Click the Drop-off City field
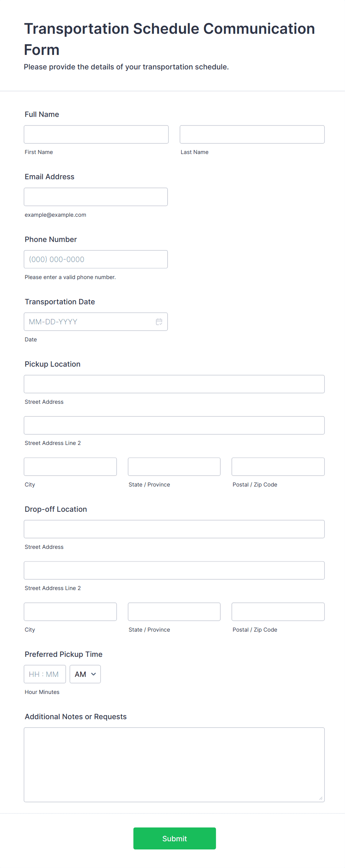The width and height of the screenshot is (345, 868). coord(70,612)
